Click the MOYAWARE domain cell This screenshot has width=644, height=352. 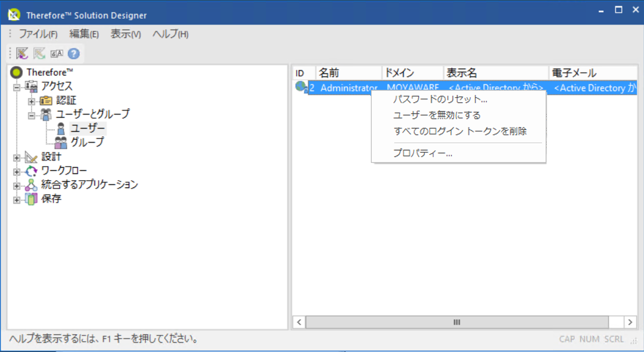[413, 88]
